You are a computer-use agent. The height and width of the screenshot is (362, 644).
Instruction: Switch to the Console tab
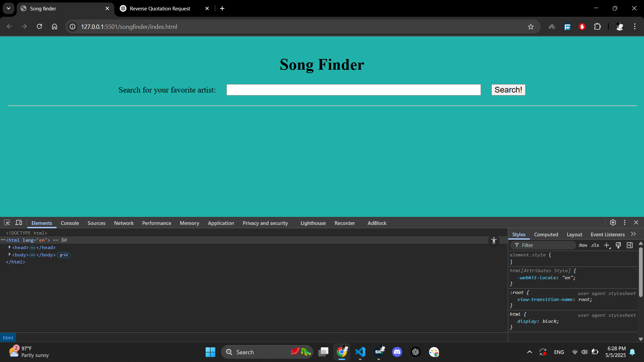(70, 223)
